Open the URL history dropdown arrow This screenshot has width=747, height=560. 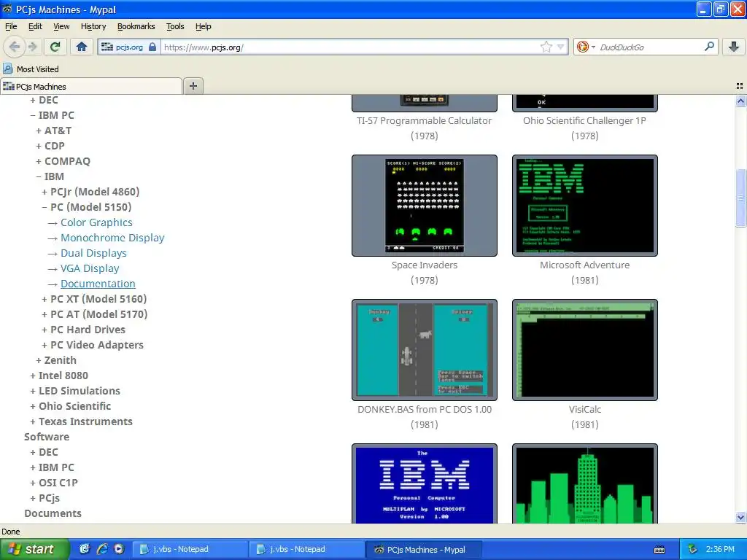[x=561, y=47]
